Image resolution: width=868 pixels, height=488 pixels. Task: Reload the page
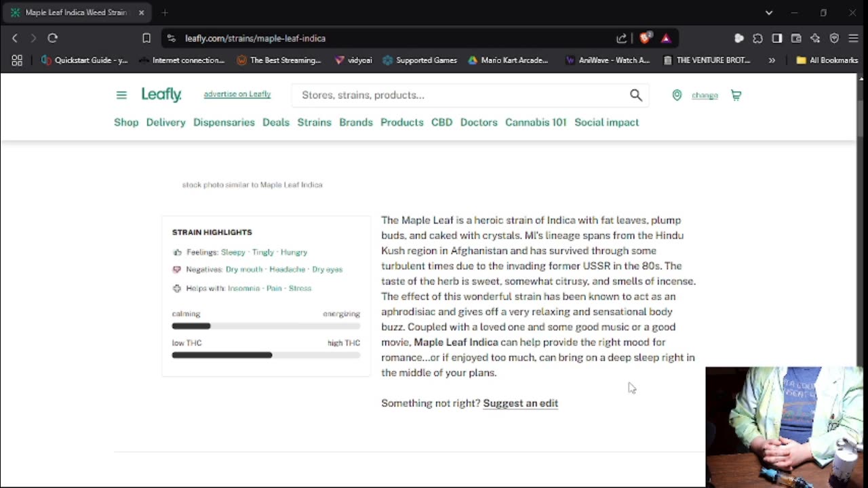53,38
